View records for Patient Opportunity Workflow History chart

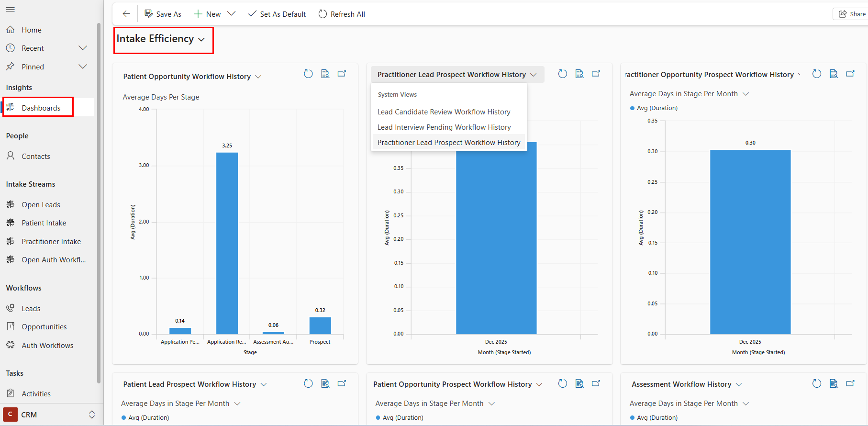point(325,74)
